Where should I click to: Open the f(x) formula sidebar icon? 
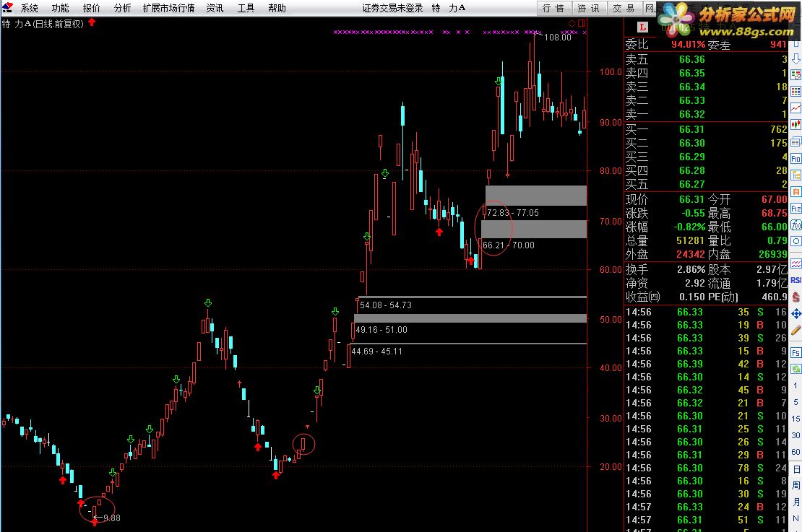click(796, 225)
